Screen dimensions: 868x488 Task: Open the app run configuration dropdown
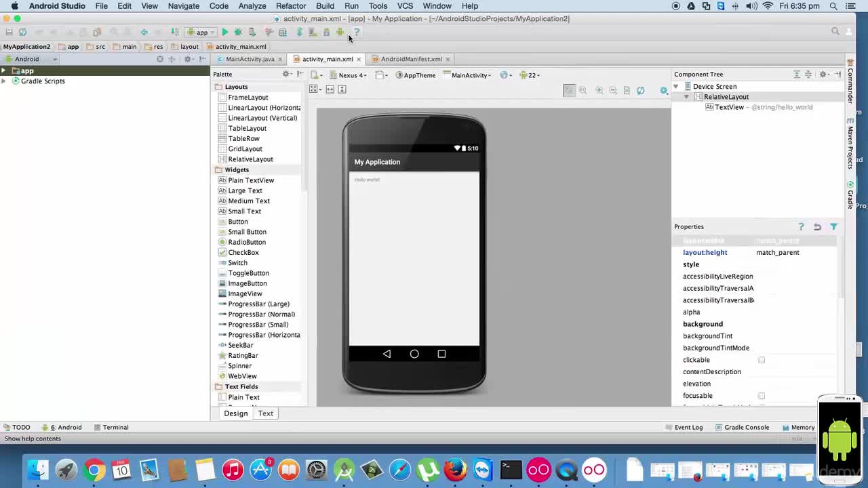[201, 32]
